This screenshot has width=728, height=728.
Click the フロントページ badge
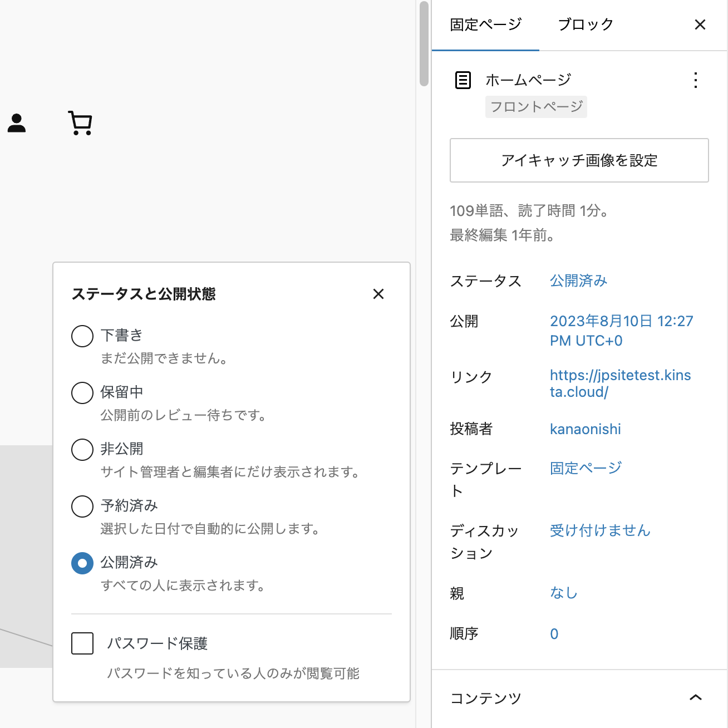536,106
